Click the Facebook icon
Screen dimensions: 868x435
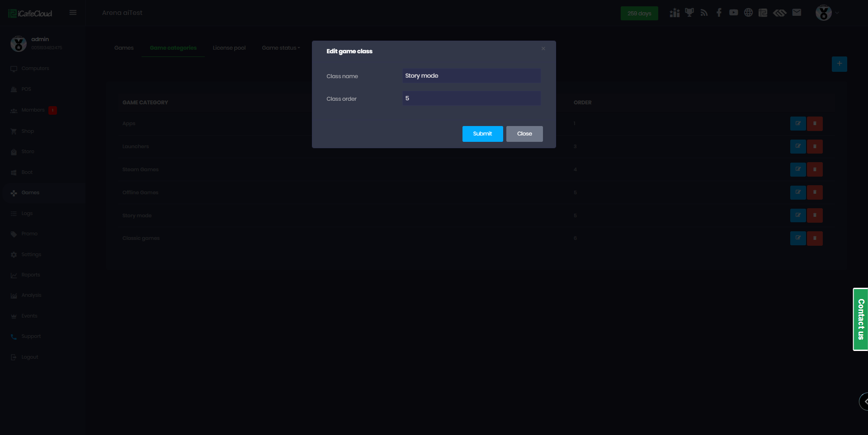click(x=719, y=13)
